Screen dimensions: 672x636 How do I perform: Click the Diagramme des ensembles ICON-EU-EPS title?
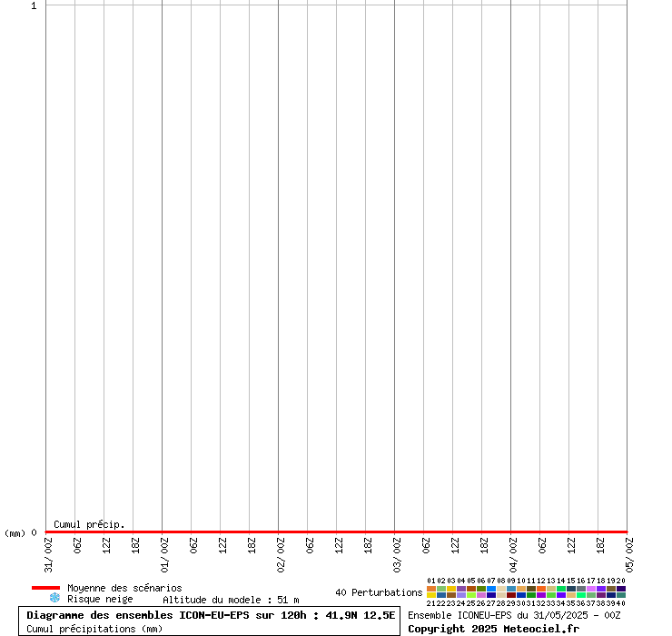(x=211, y=615)
